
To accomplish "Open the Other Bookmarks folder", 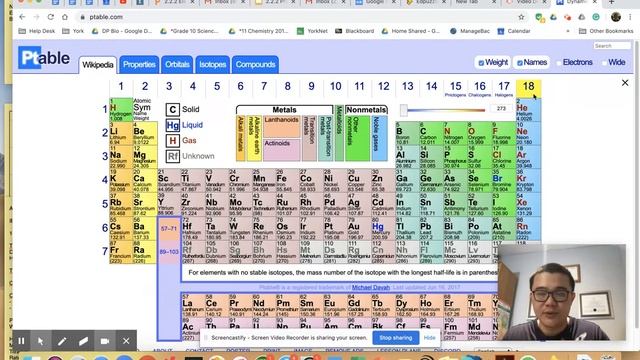I will tap(606, 31).
